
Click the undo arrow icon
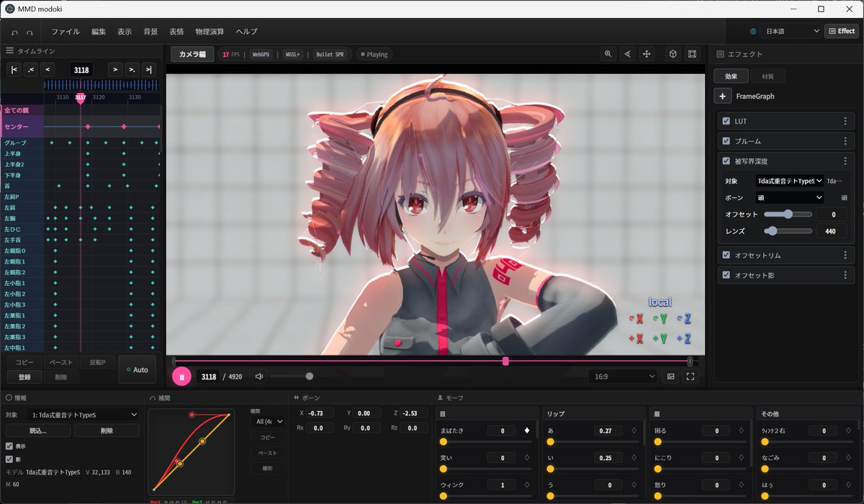point(14,32)
